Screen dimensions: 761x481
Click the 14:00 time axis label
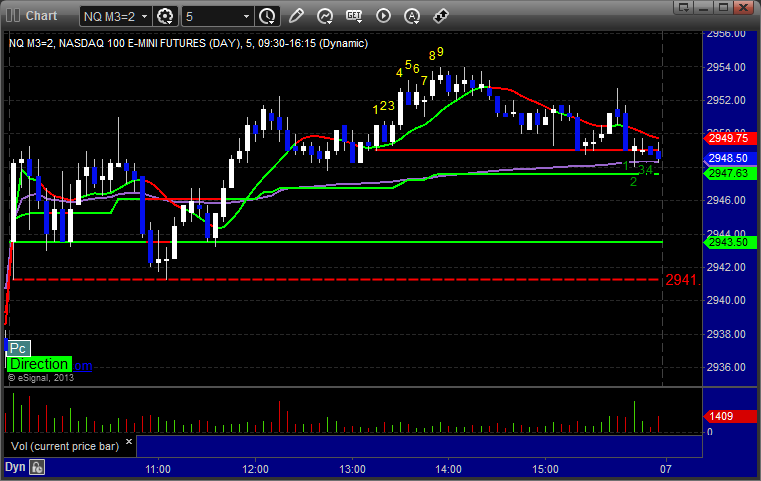[448, 469]
